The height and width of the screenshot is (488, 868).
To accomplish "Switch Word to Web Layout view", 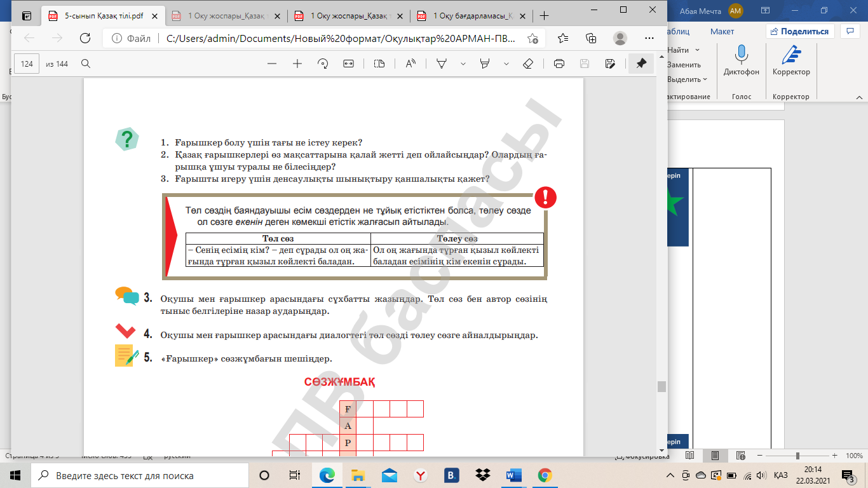I will (740, 456).
